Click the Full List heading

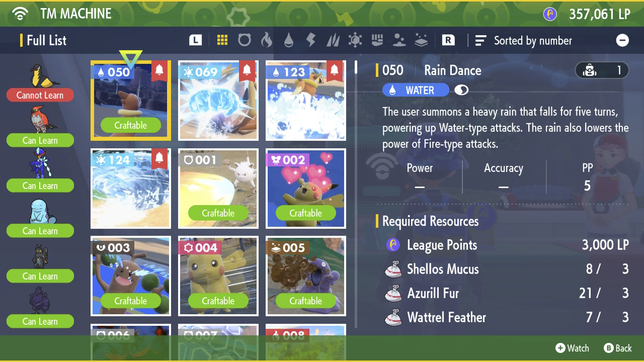click(46, 41)
